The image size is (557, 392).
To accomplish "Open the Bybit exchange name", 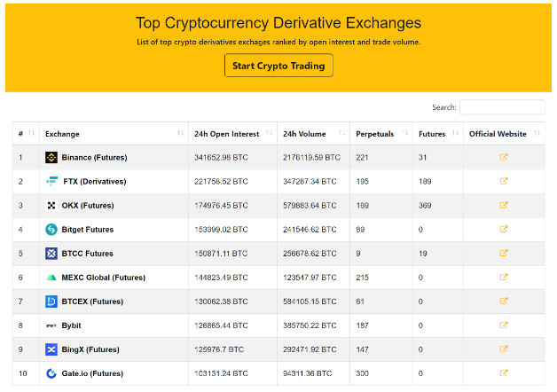I will click(x=72, y=325).
